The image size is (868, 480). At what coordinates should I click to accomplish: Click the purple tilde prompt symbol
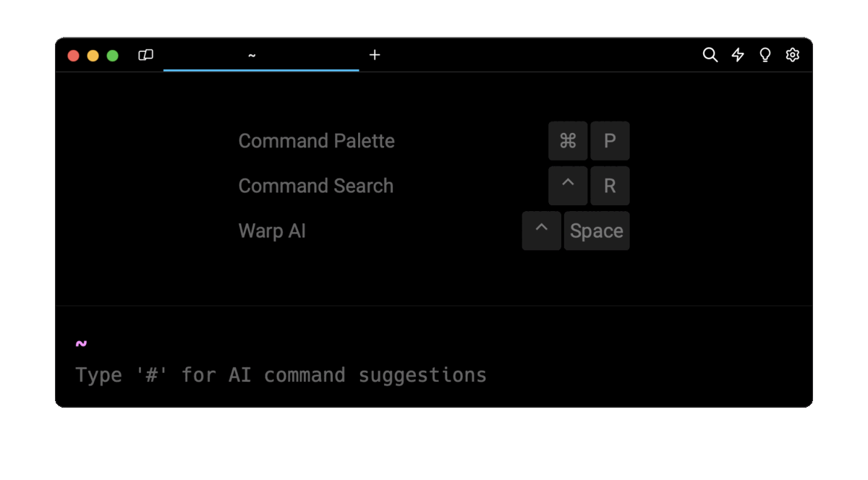pyautogui.click(x=81, y=343)
